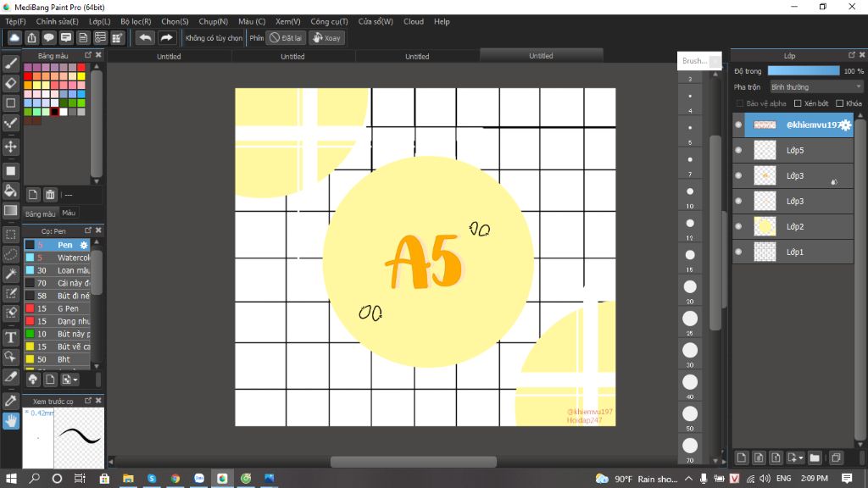Click the speech bubble icon in toolbar
The image size is (868, 488).
[x=48, y=37]
